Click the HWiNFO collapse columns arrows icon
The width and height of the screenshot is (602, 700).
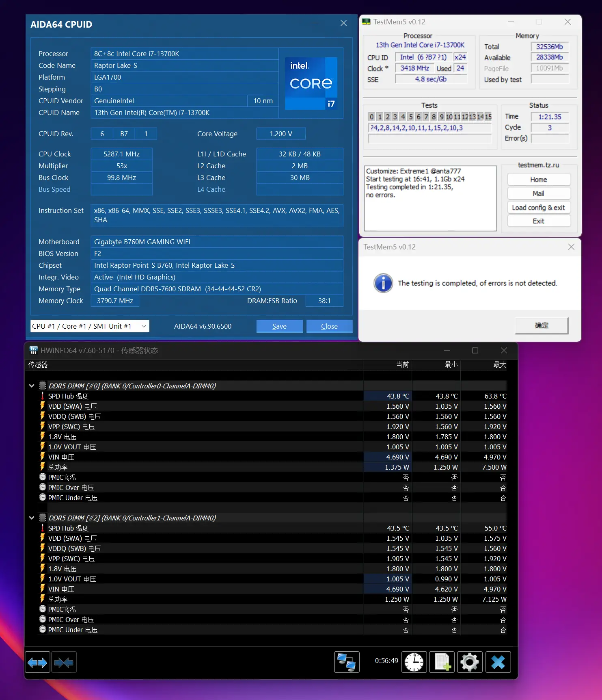64,662
